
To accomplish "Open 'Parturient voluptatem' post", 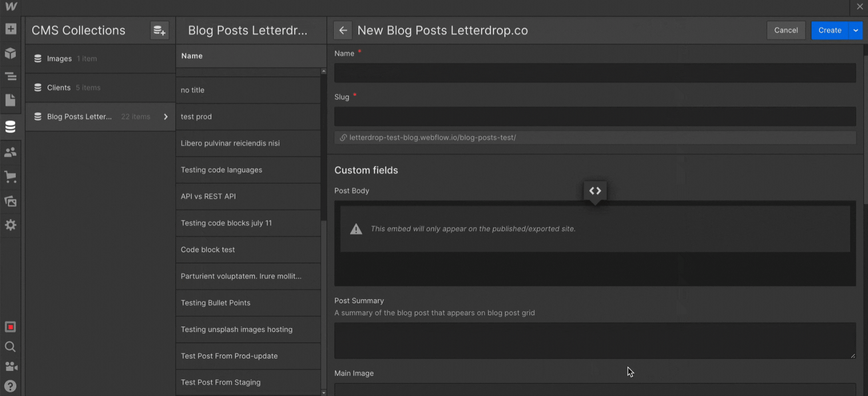I will click(248, 276).
